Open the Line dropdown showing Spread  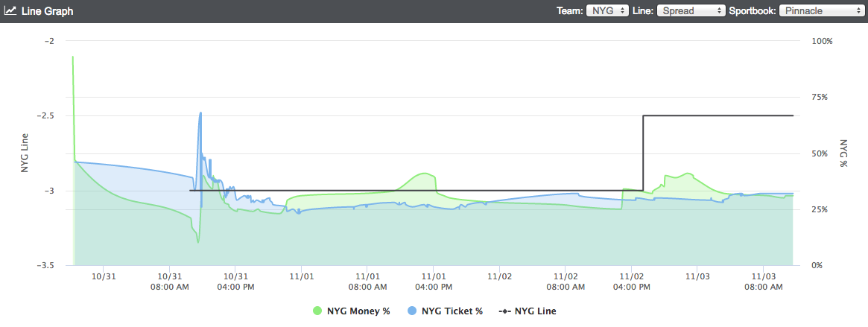pyautogui.click(x=691, y=10)
